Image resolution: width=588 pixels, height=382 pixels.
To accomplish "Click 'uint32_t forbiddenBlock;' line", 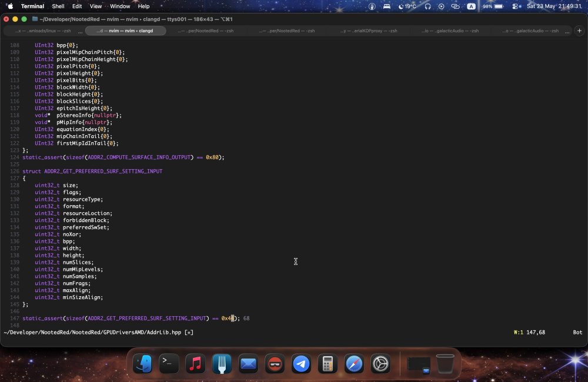I will click(72, 220).
